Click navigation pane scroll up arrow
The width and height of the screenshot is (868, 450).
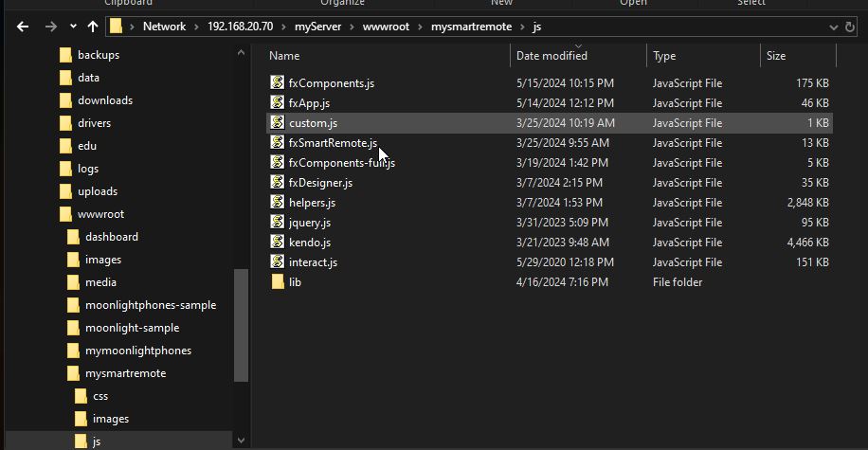pos(241,53)
